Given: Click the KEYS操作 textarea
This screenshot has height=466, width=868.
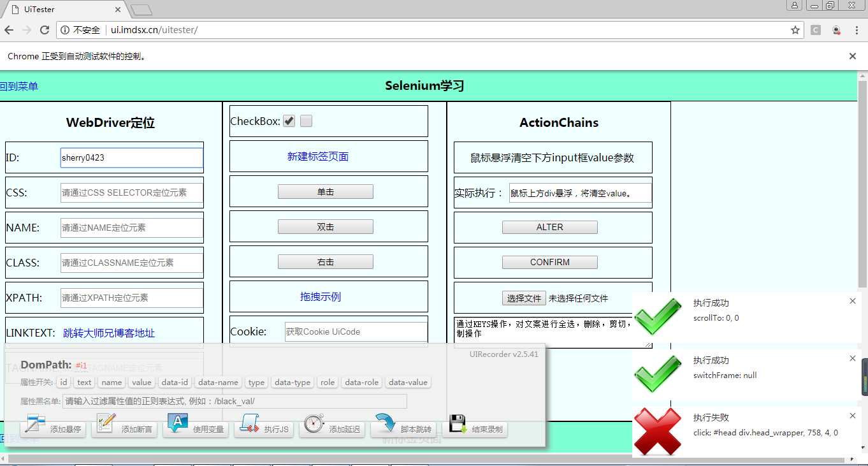Looking at the screenshot, I should (553, 333).
